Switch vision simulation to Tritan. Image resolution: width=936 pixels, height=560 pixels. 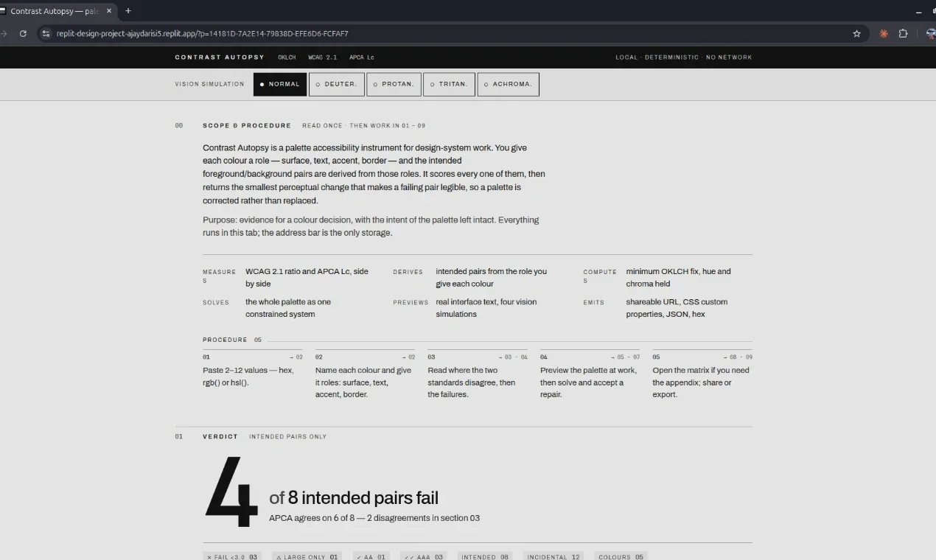click(x=449, y=84)
